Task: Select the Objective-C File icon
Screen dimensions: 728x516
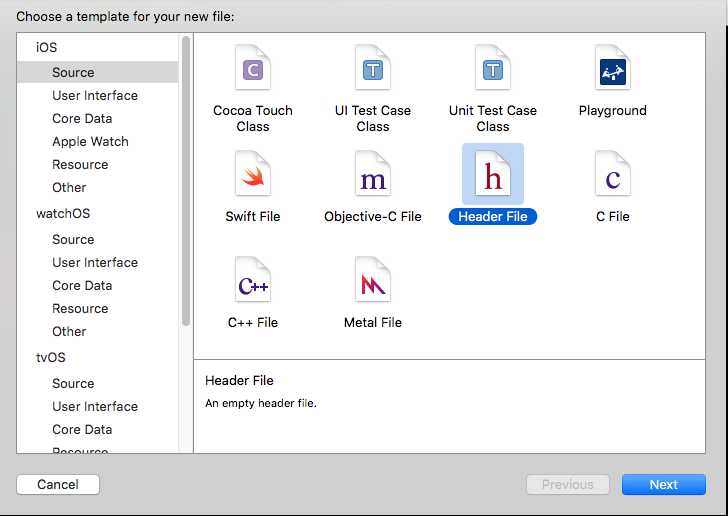Action: pyautogui.click(x=372, y=174)
